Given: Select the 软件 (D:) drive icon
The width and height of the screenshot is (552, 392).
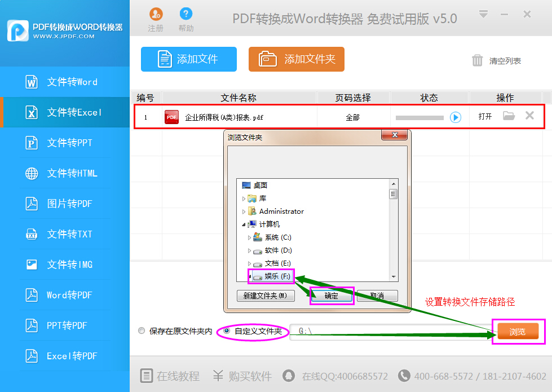Looking at the screenshot, I should pos(258,251).
